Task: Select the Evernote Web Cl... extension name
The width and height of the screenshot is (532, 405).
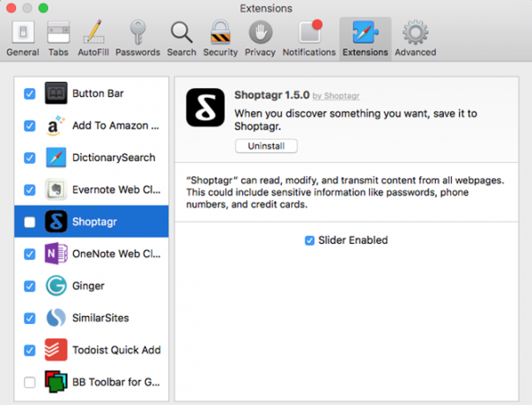Action: (x=116, y=189)
